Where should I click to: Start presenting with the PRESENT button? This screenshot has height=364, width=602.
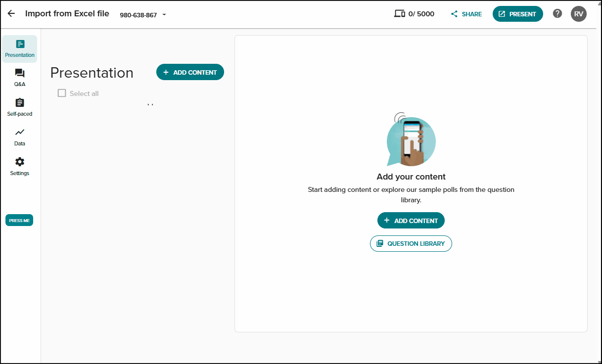pos(518,14)
